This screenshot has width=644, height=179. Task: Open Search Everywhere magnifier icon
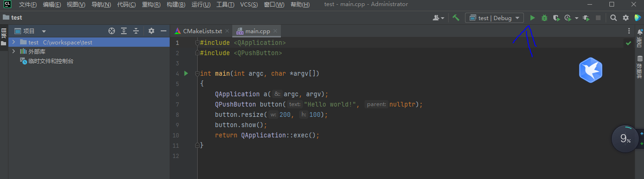[x=614, y=18]
